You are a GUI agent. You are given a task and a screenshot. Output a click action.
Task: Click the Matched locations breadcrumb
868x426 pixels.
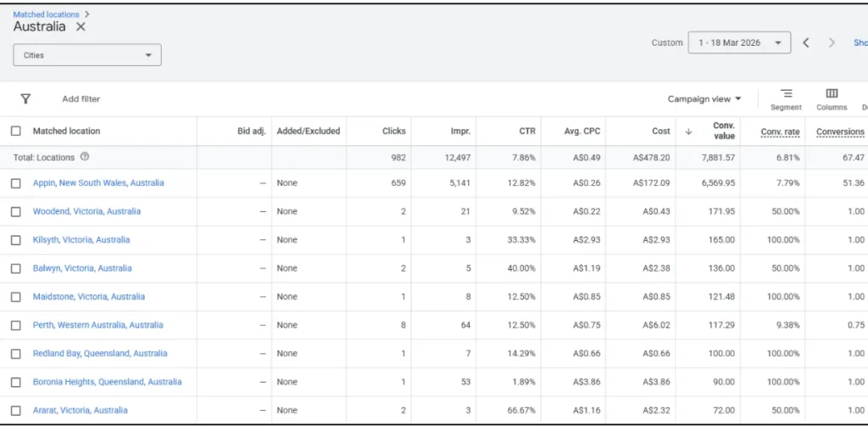[x=46, y=14]
